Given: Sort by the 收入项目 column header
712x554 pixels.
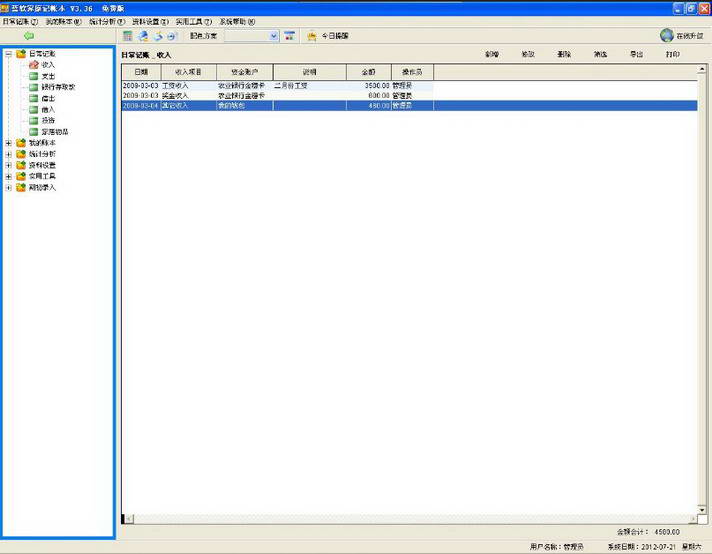Looking at the screenshot, I should 189,72.
